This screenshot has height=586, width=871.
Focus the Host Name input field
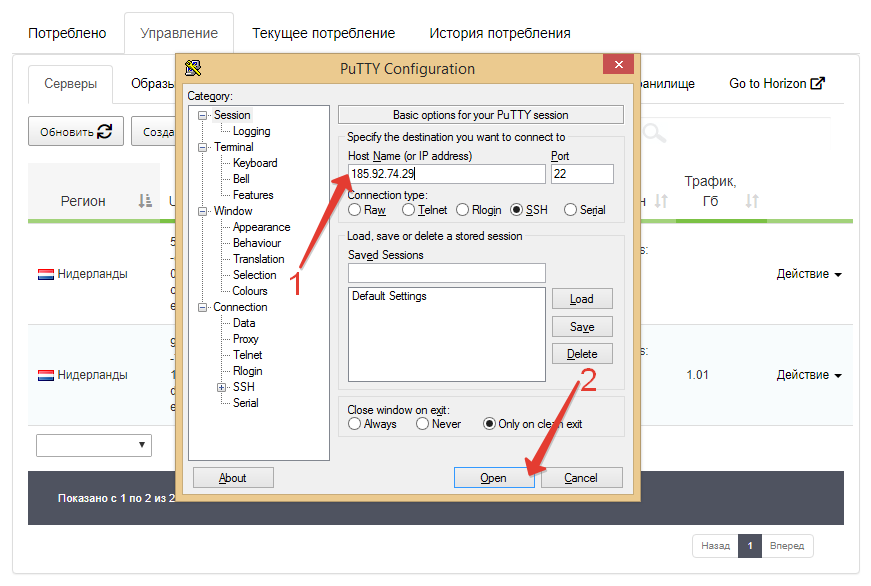tap(447, 174)
